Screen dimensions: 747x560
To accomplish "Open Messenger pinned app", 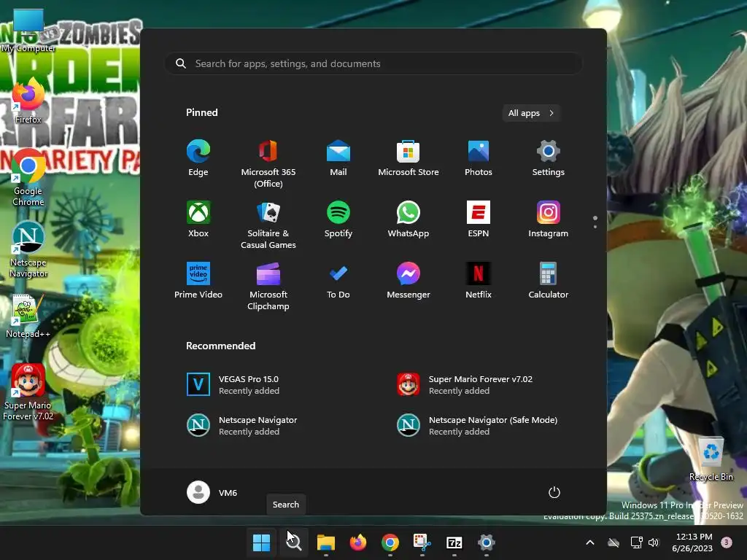I will tap(409, 281).
